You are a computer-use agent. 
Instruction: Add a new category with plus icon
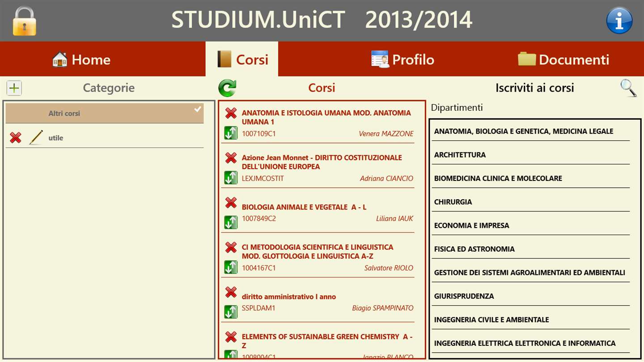click(14, 88)
